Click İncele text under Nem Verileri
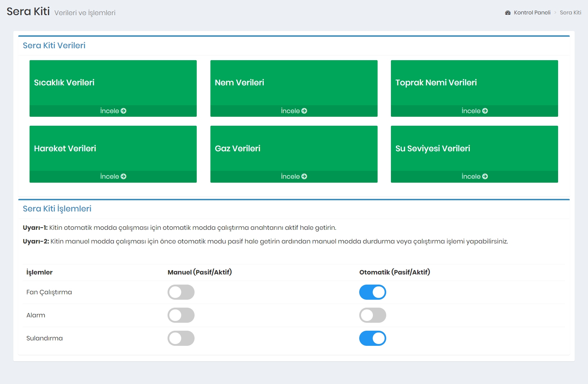Screen dimensions: 588x384 (290, 111)
